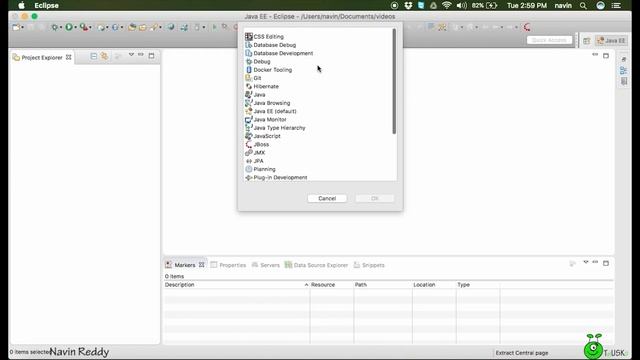640x360 pixels.
Task: Click the Type column header
Action: 478,284
